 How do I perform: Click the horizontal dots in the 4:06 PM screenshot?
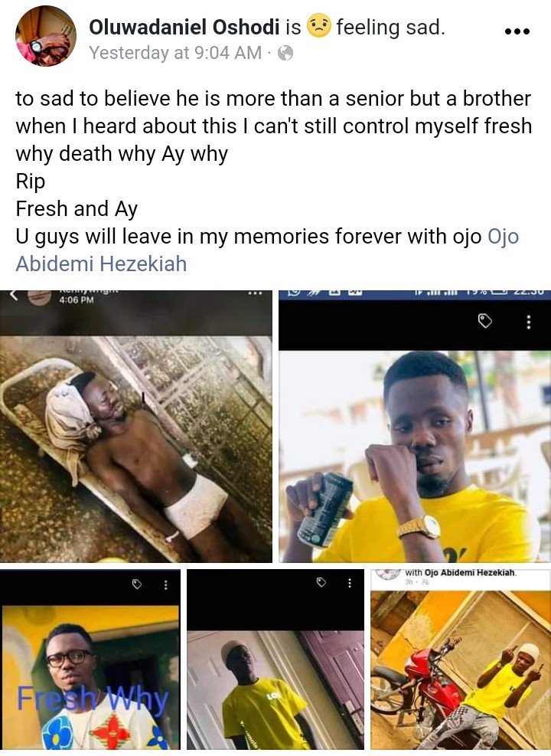[x=255, y=293]
